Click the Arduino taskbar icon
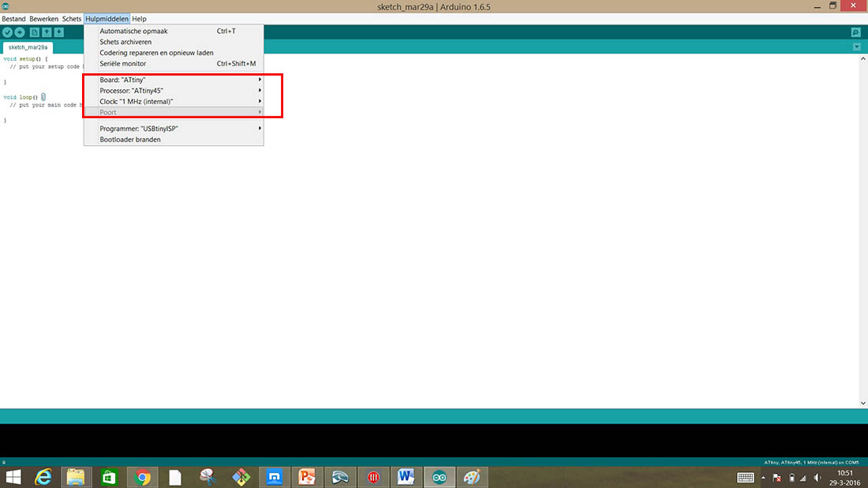Image resolution: width=868 pixels, height=488 pixels. coord(440,477)
